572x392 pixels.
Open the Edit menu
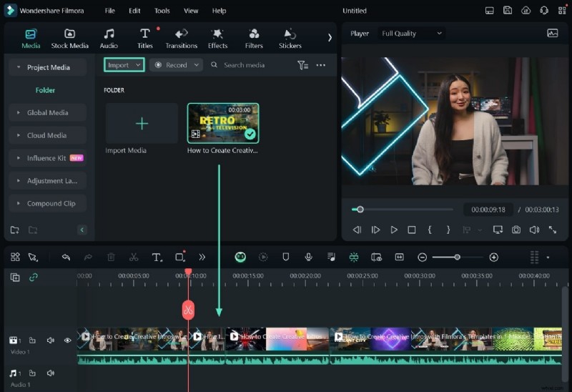coord(134,11)
